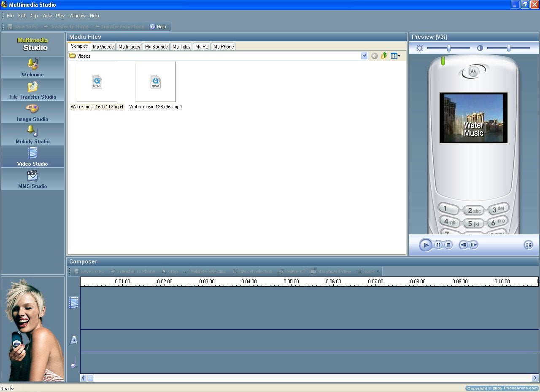Switch to the My Images tab
The height and width of the screenshot is (392, 540).
pos(129,47)
